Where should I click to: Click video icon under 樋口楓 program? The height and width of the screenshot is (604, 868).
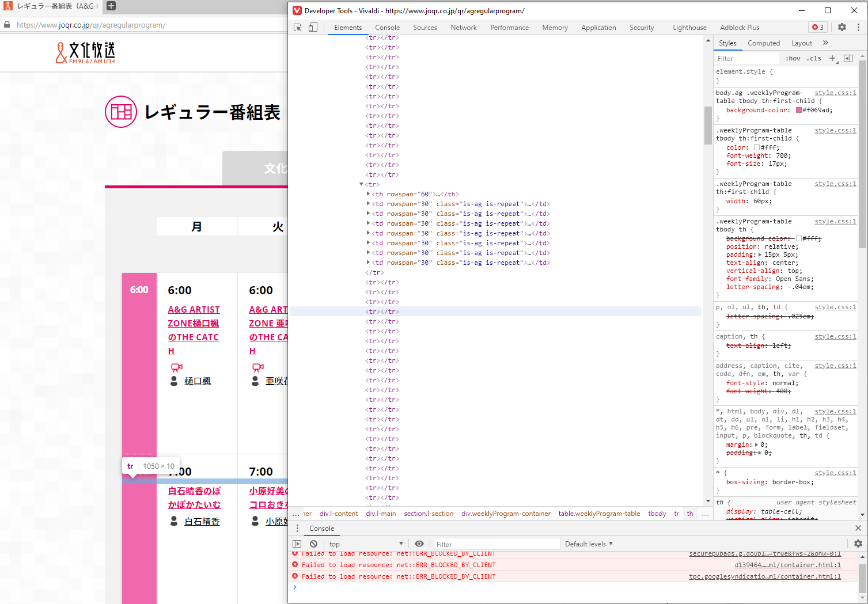177,367
